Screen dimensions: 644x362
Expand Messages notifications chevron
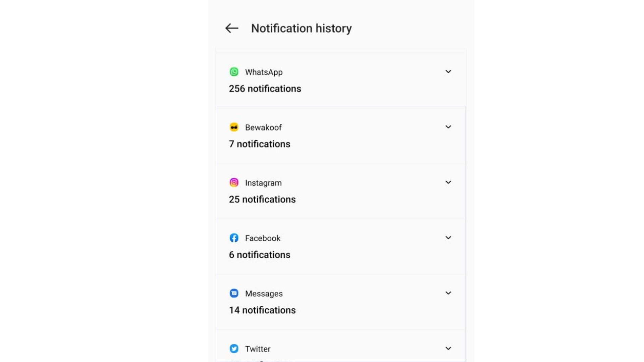(448, 293)
